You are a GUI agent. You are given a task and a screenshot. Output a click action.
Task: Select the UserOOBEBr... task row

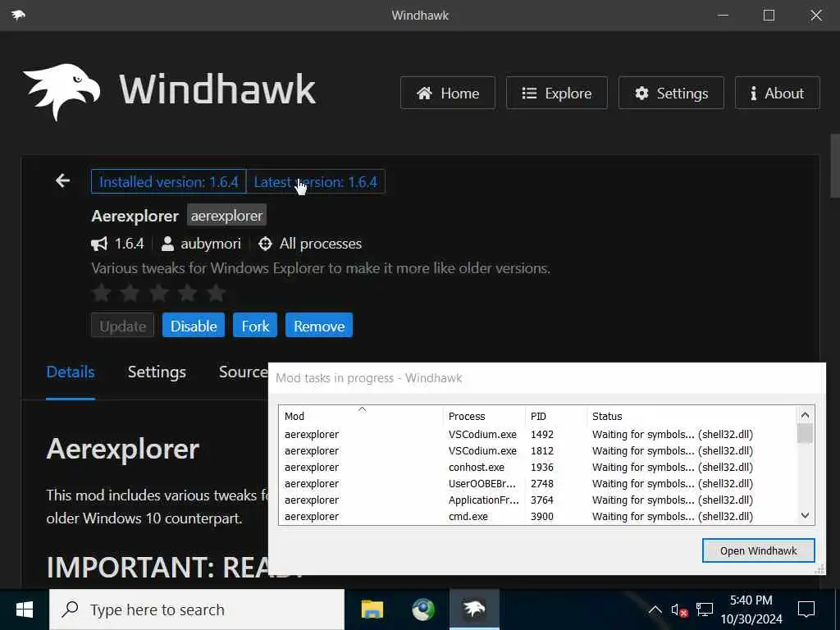[x=538, y=483]
